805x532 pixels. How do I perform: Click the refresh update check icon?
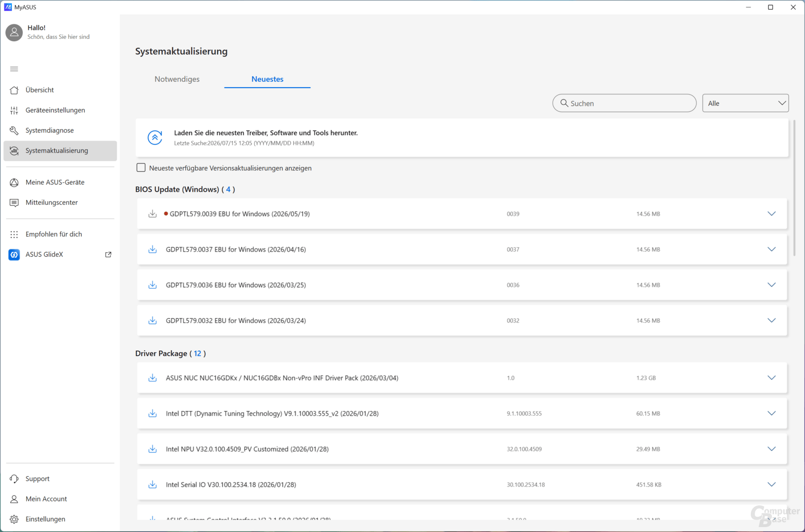point(155,137)
